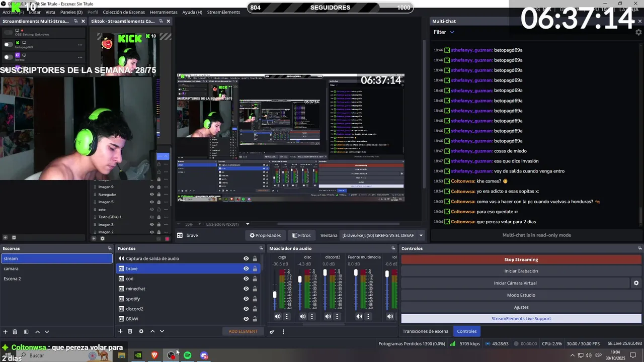Adjust csgo volume fader

point(275,295)
